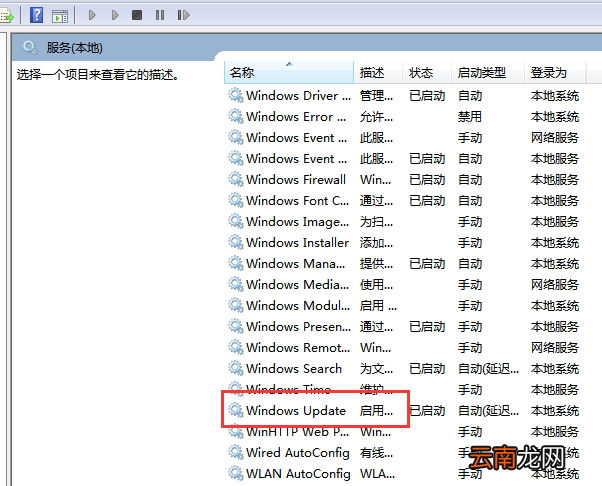Click gear icon of Windows Media... service
602x486 pixels.
tap(236, 284)
